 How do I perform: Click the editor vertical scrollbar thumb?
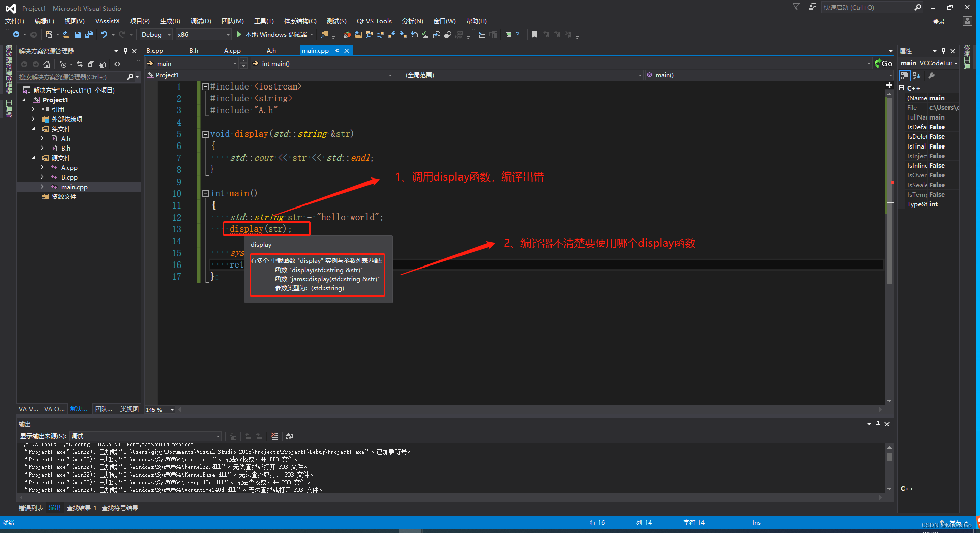(889, 191)
